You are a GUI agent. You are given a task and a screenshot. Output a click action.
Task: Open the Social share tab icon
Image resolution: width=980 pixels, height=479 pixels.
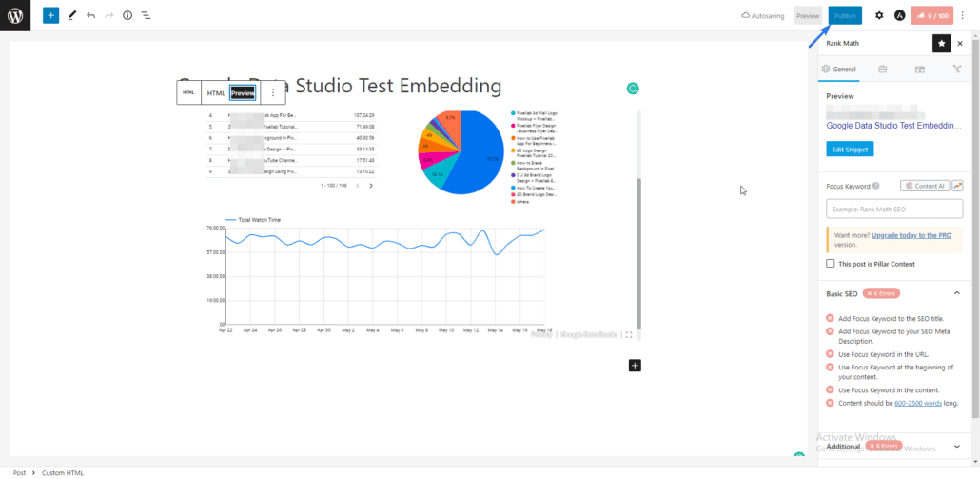[x=957, y=70]
